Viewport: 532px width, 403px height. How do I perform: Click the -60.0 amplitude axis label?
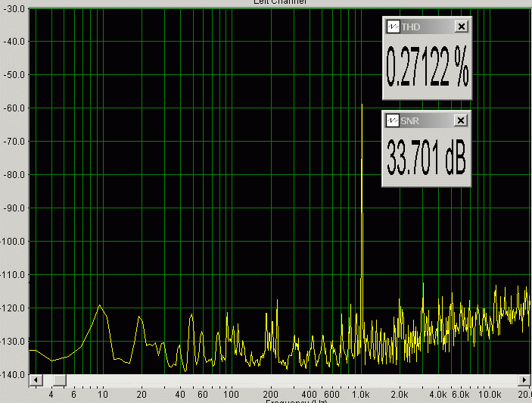point(14,108)
